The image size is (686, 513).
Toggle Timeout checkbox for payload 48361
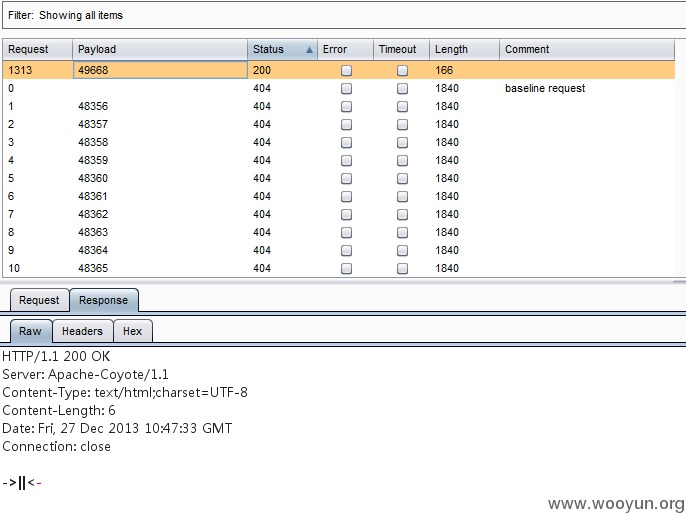click(402, 196)
